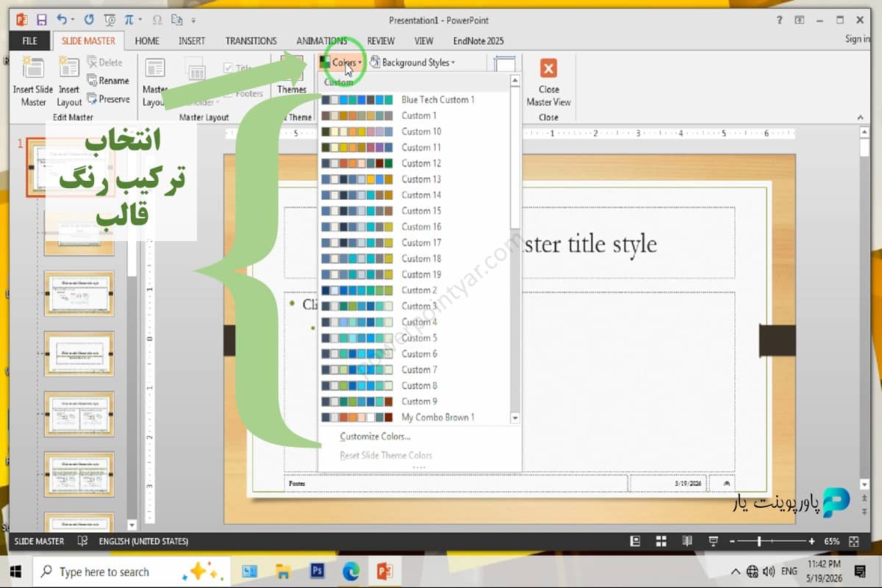Screen dimensions: 882x588
Task: Collapse the ribbon with the caret arrow
Action: coord(860,118)
